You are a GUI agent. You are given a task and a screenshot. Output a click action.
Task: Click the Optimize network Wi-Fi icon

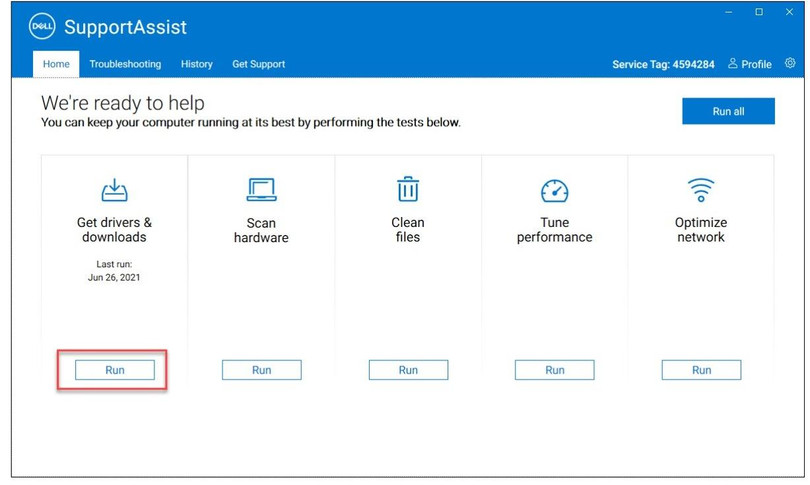[701, 190]
